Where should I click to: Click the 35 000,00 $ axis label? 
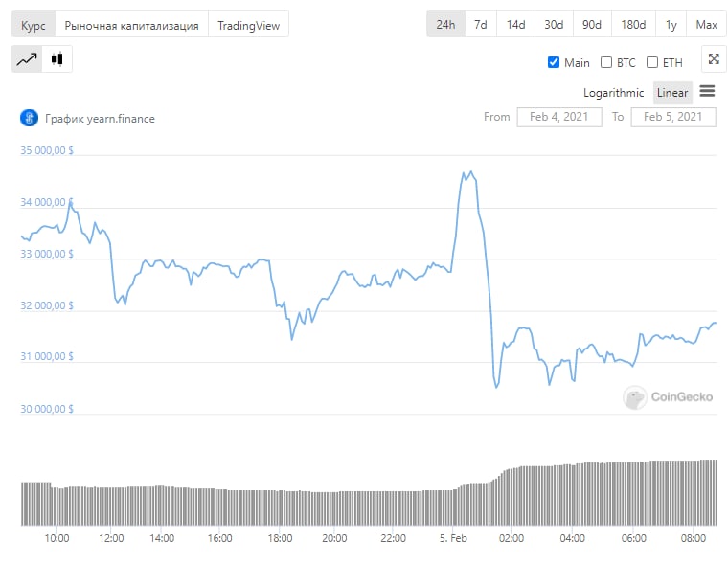(x=46, y=150)
